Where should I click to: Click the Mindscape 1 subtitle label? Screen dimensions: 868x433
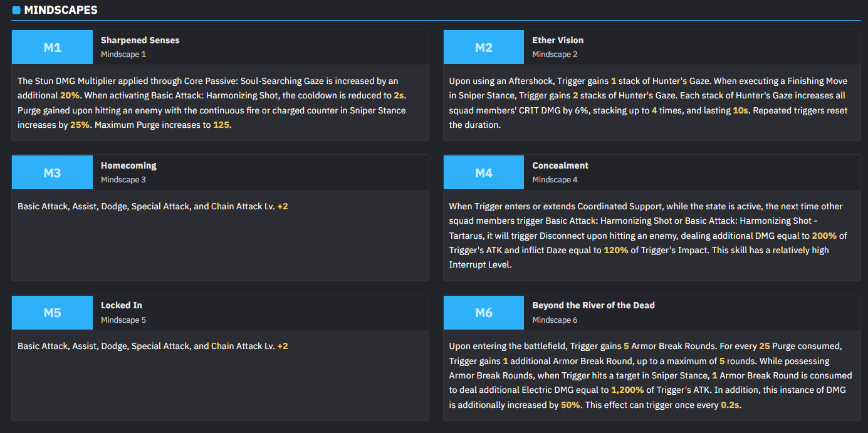click(123, 55)
